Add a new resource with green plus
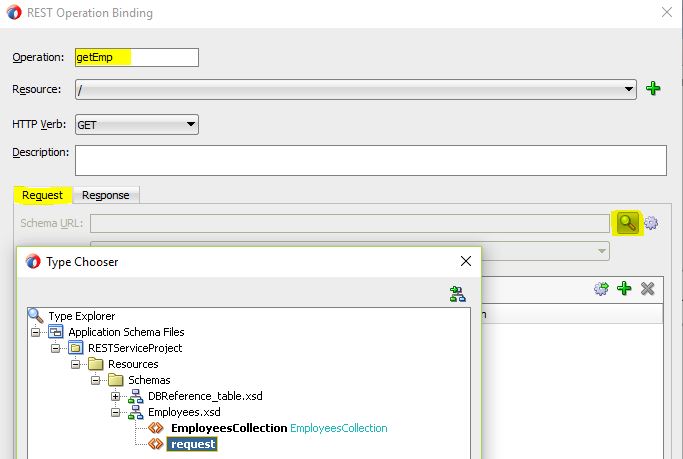 653,89
